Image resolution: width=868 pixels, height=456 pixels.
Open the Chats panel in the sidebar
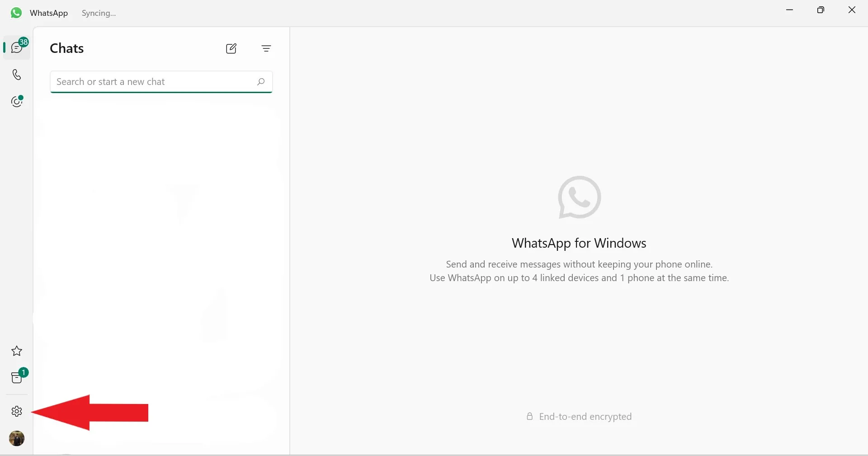[x=17, y=47]
